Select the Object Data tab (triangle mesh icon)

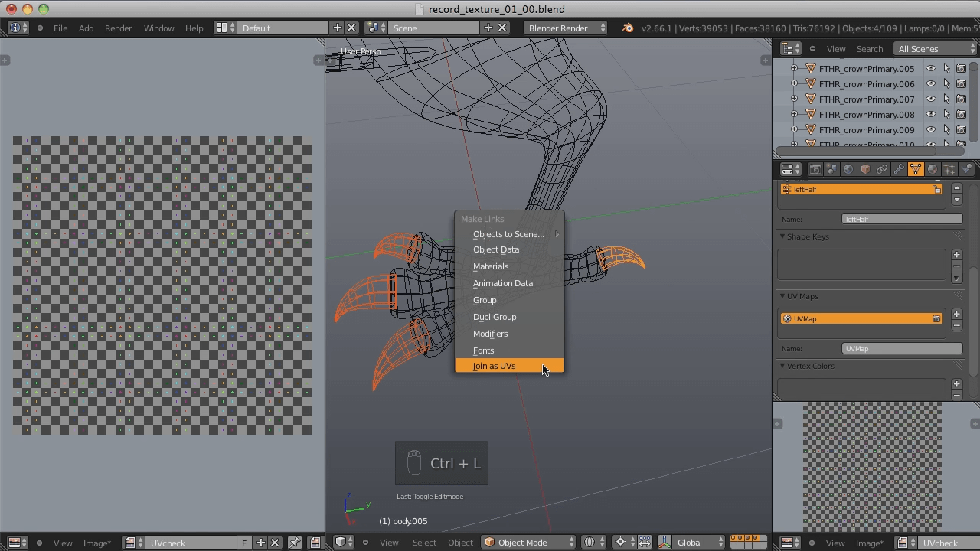[916, 169]
